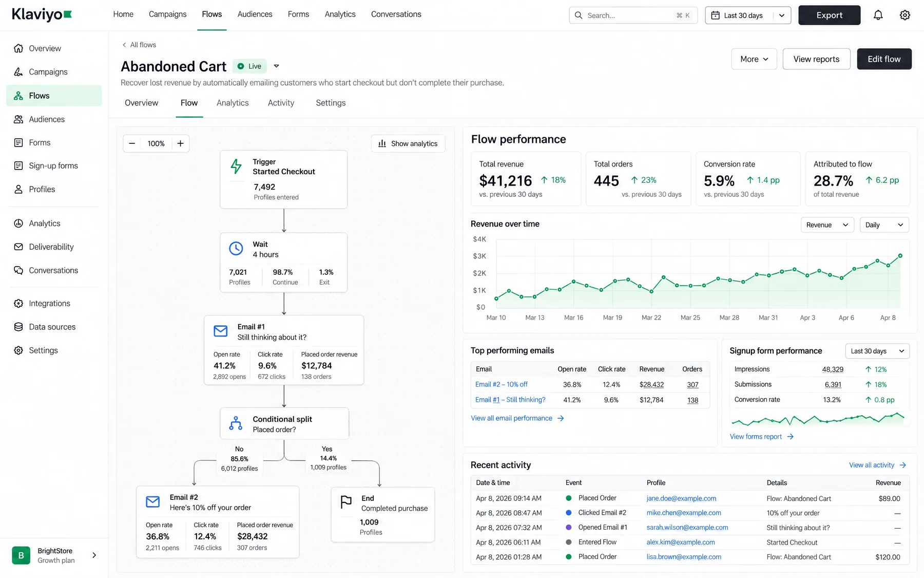
Task: Click the Live status badge
Action: [x=250, y=66]
